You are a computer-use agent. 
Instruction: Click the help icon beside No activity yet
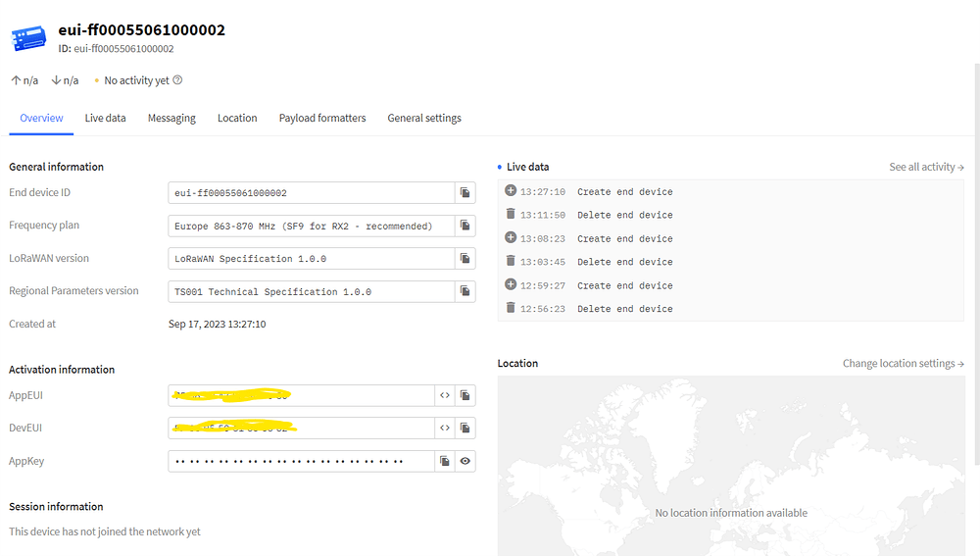pos(177,80)
